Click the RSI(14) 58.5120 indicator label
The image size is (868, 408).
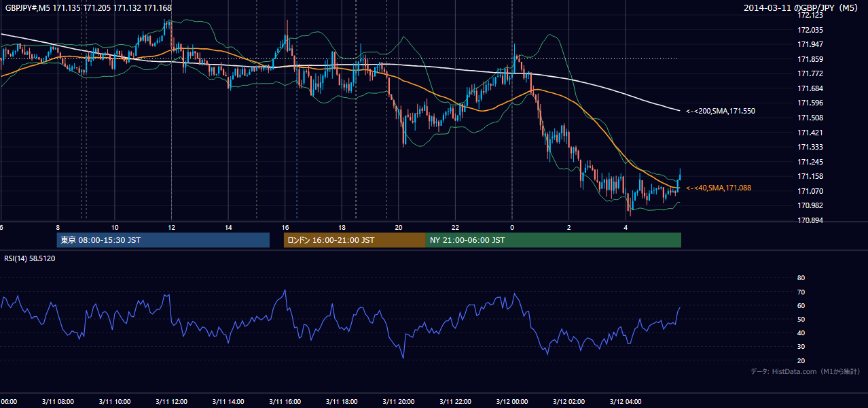point(30,258)
